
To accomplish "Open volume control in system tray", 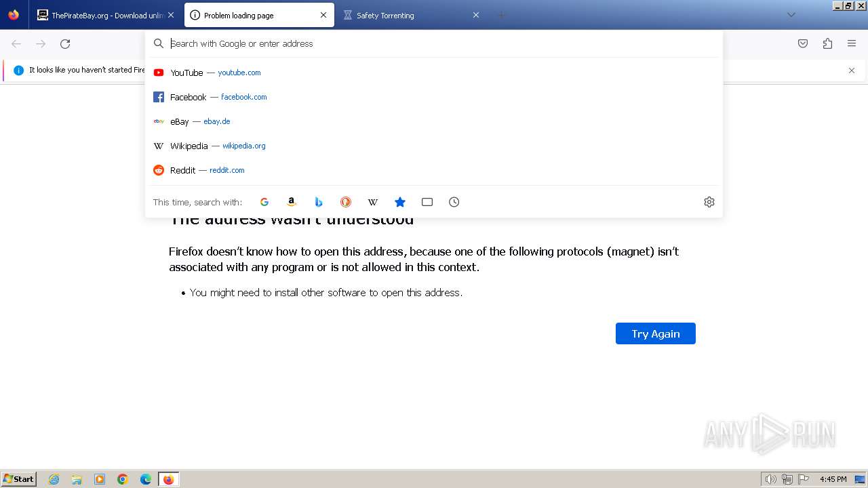I will point(770,479).
